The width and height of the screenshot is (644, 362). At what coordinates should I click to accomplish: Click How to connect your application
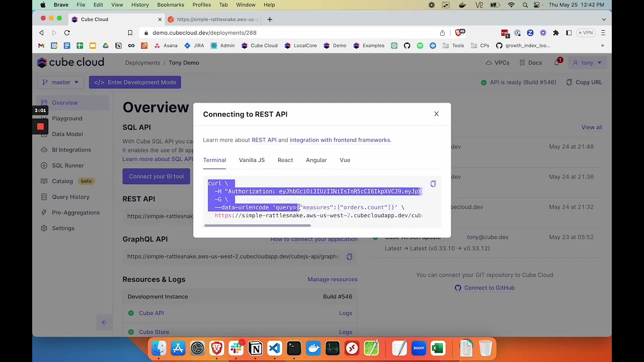point(313,239)
